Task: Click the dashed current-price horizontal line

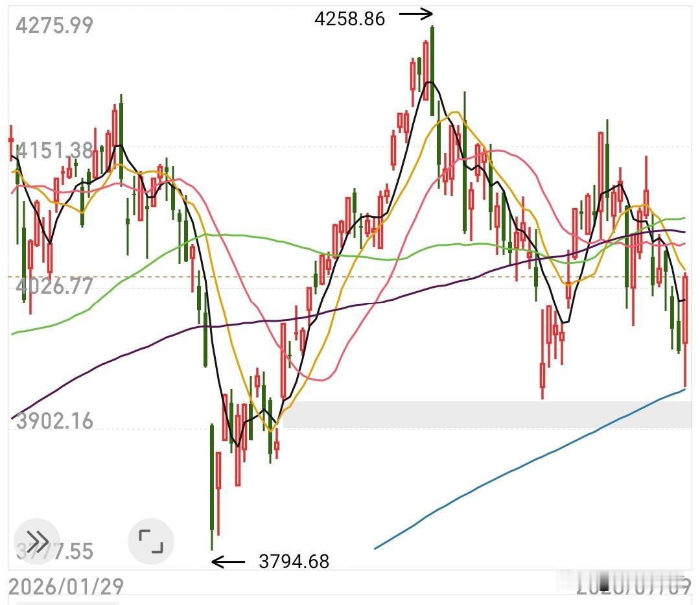Action: pyautogui.click(x=350, y=277)
